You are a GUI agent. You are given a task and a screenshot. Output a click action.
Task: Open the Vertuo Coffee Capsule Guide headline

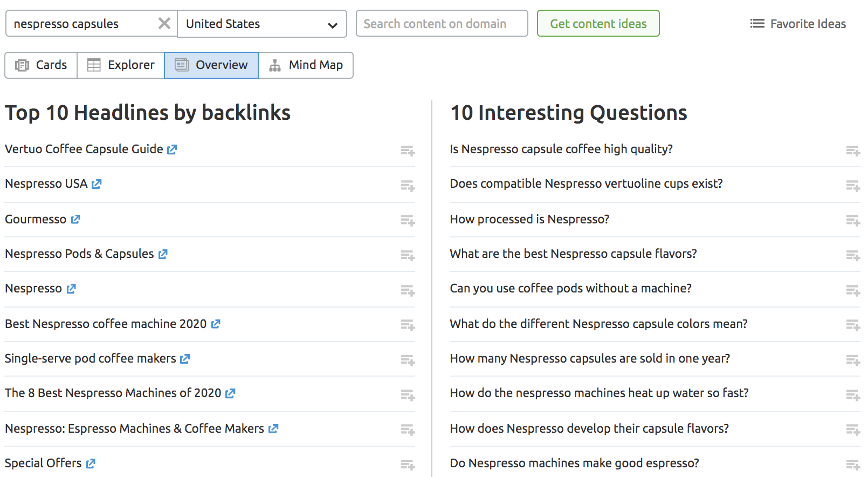pos(84,149)
